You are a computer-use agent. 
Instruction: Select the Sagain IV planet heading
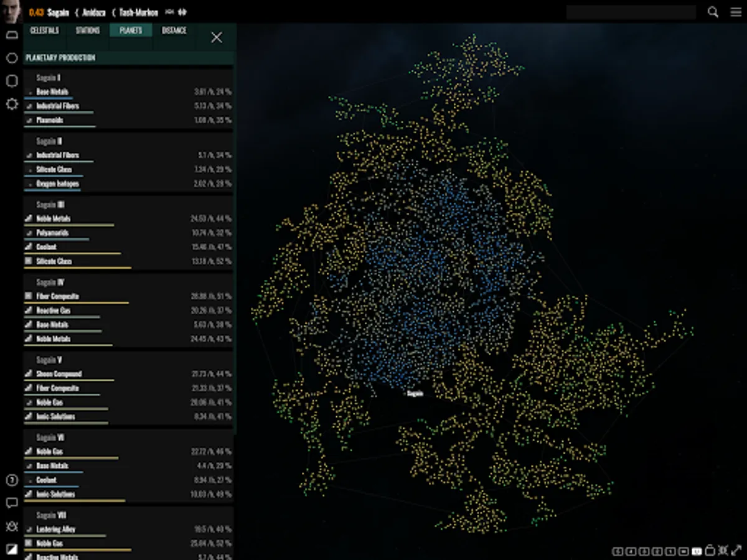50,282
